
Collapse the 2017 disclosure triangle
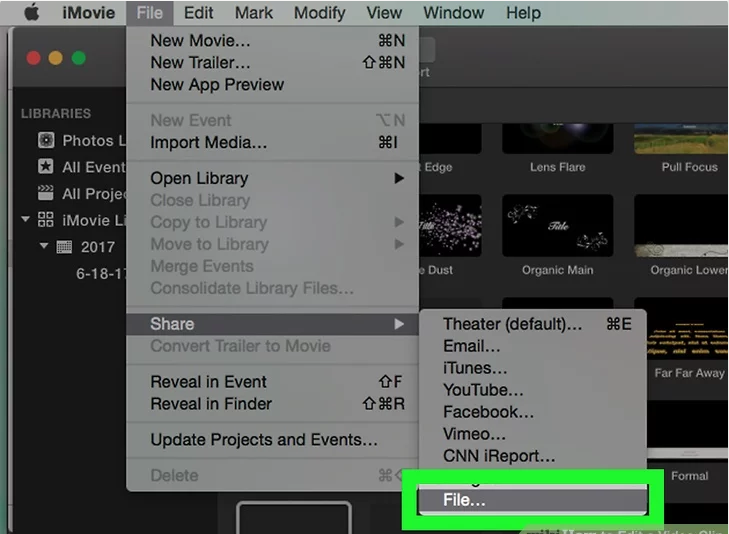44,245
